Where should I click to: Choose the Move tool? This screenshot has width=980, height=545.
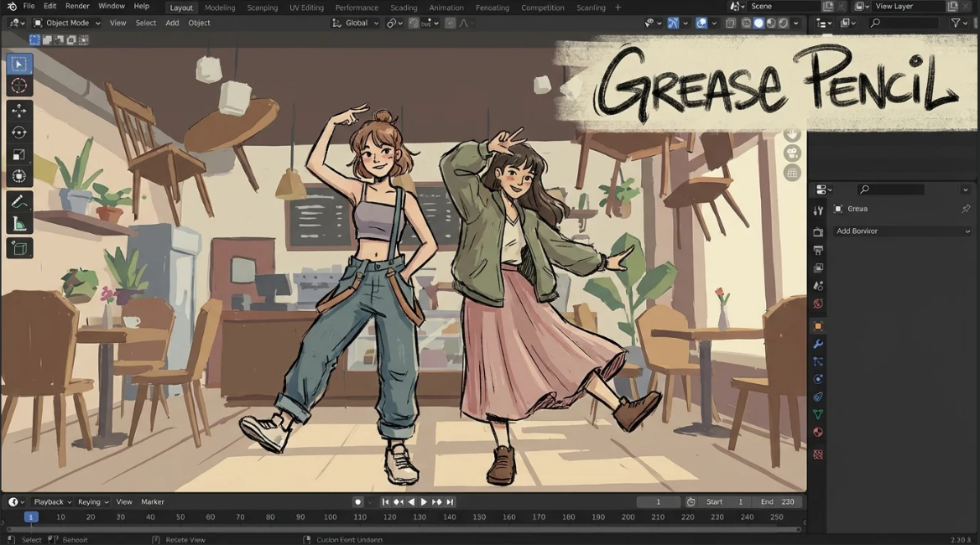pyautogui.click(x=18, y=111)
